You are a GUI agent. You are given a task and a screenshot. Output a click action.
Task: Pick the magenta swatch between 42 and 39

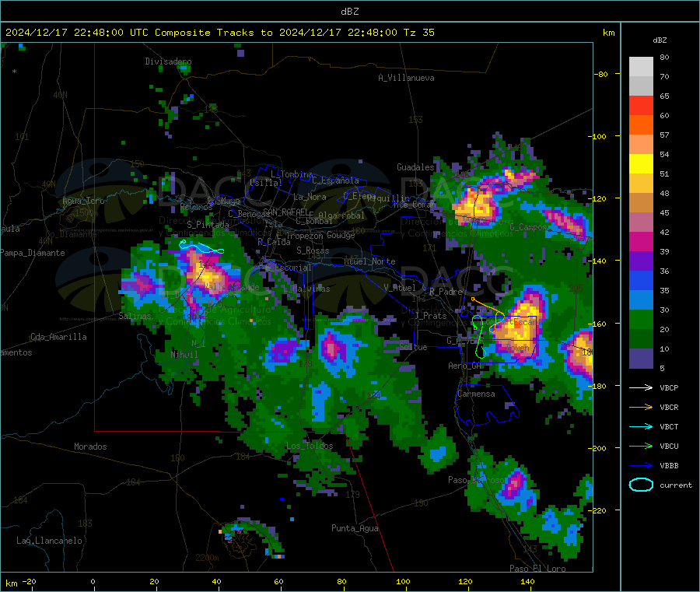click(641, 241)
